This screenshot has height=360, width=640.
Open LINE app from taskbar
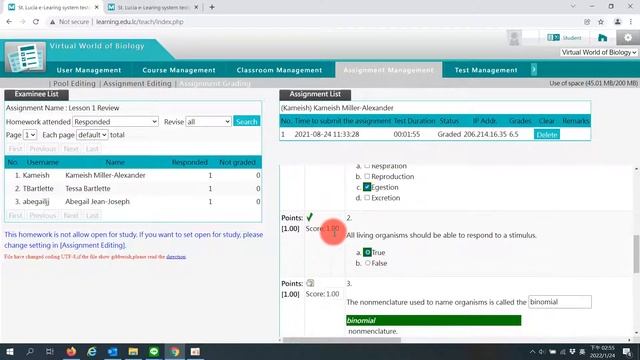coord(154,351)
